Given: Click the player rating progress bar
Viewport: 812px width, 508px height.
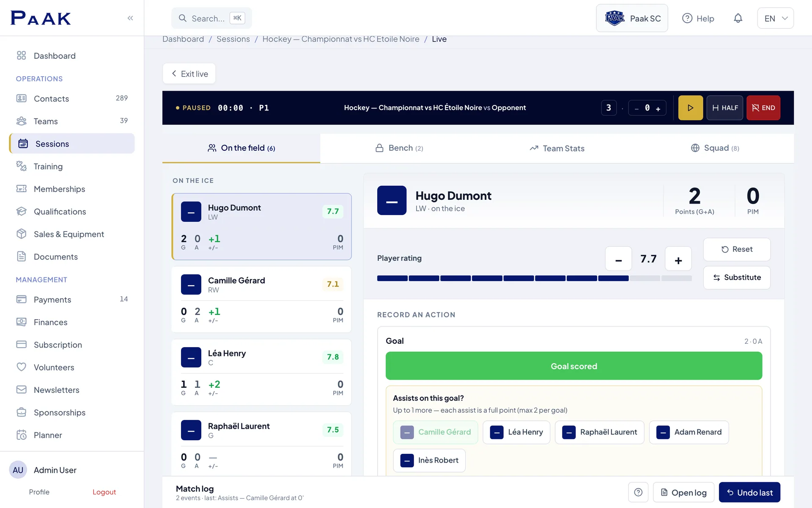Looking at the screenshot, I should [534, 278].
